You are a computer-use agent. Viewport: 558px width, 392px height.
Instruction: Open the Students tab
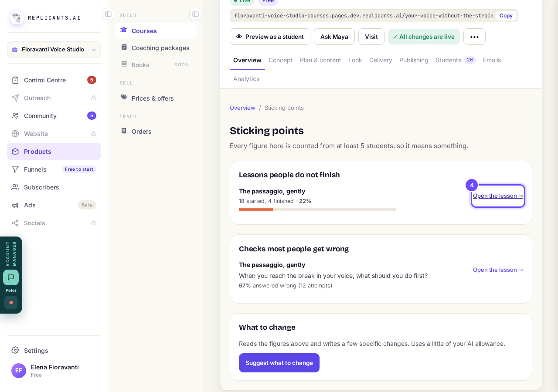coord(456,60)
